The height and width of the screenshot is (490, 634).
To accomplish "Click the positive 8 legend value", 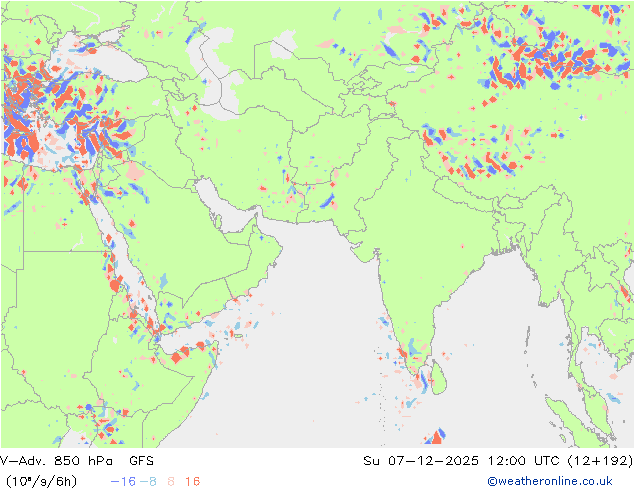I will click(x=171, y=481).
